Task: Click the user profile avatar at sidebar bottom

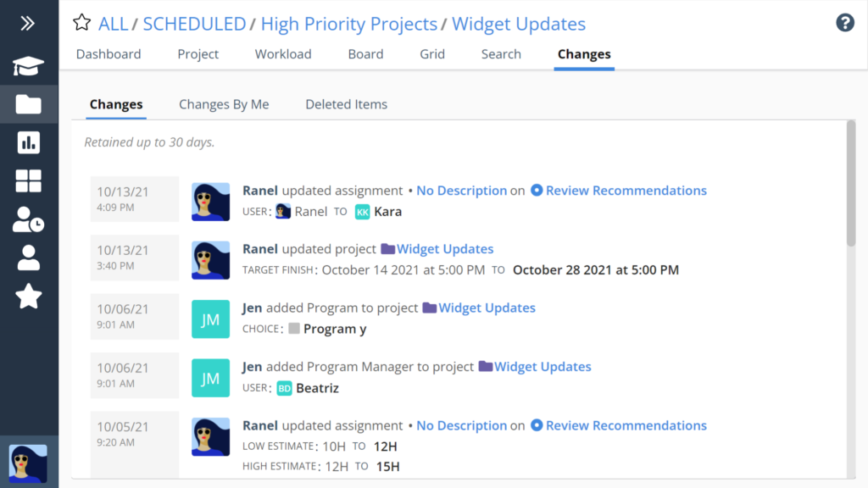Action: tap(28, 463)
